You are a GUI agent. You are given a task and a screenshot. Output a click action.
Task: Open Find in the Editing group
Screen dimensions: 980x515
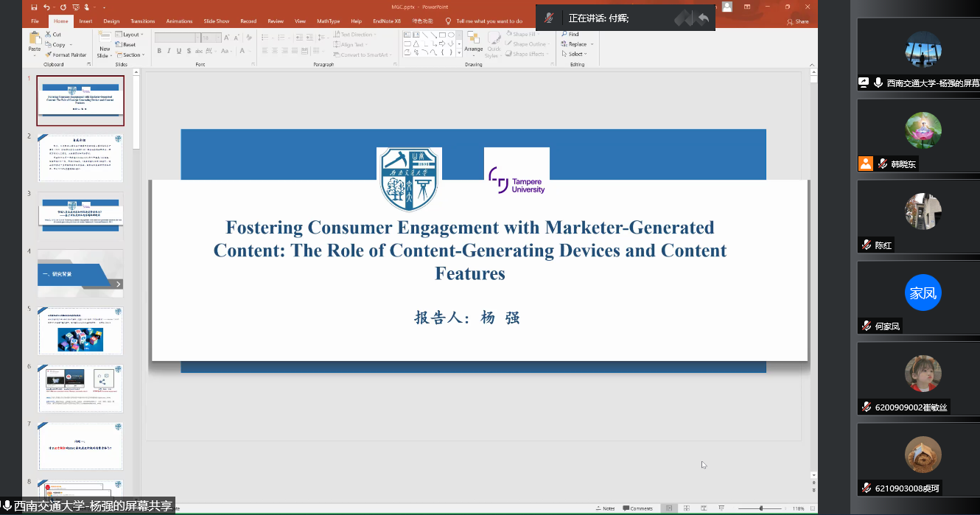(x=570, y=34)
